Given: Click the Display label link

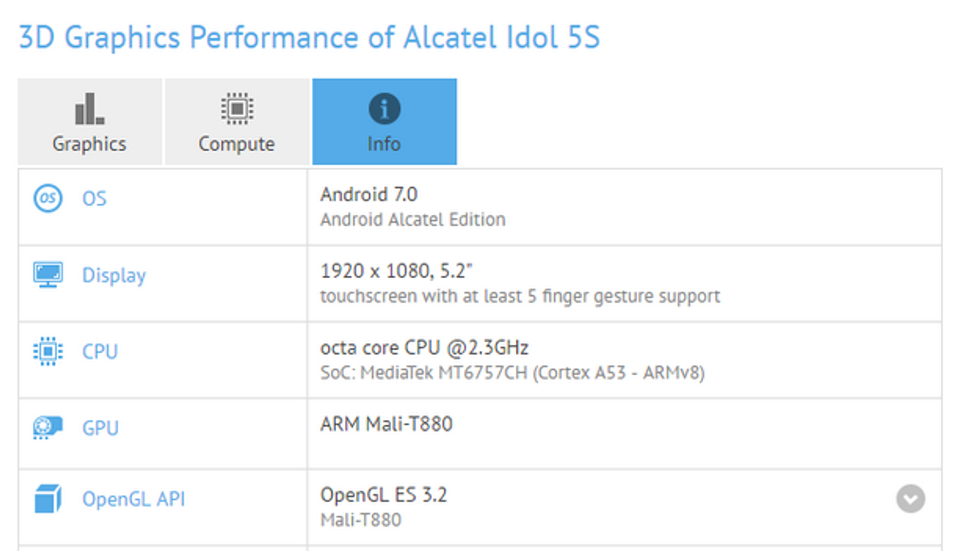Looking at the screenshot, I should (x=114, y=275).
